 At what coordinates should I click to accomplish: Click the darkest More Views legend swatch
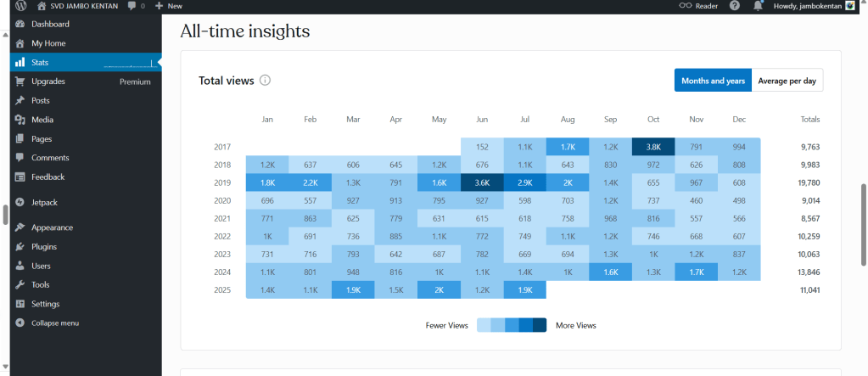pyautogui.click(x=540, y=325)
